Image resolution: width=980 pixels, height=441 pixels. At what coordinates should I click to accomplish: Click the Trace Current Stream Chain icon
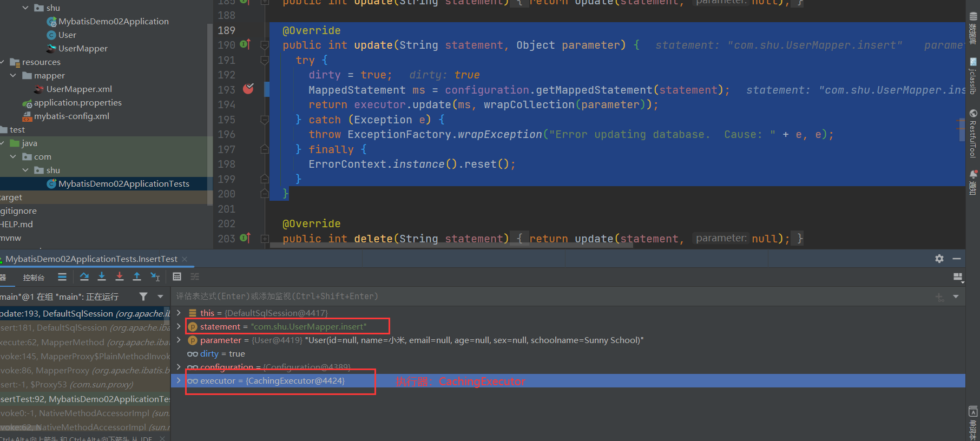[195, 277]
